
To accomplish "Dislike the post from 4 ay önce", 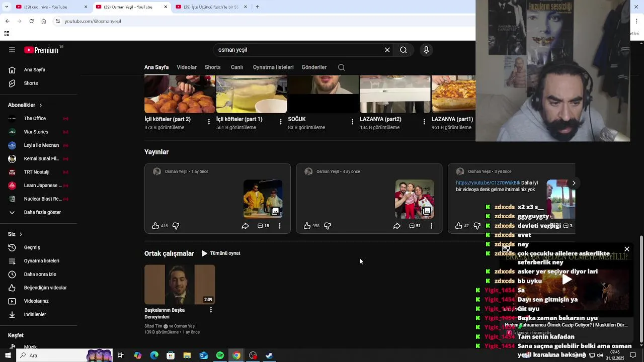I will [328, 226].
